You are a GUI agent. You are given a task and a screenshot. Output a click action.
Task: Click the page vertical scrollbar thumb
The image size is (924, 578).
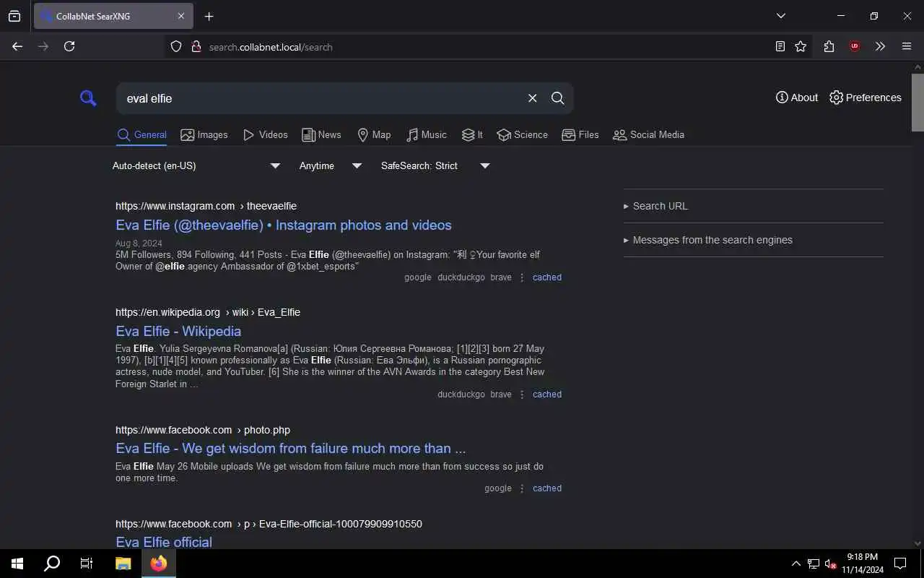[x=918, y=103]
